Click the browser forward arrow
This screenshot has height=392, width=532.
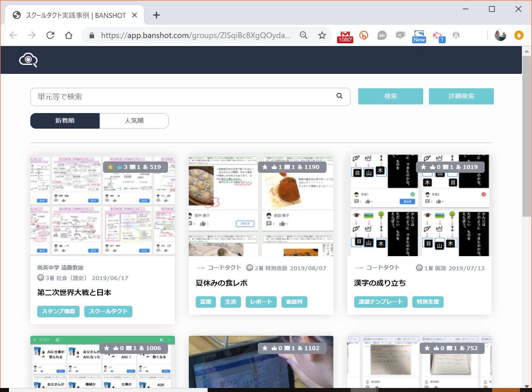tap(32, 35)
